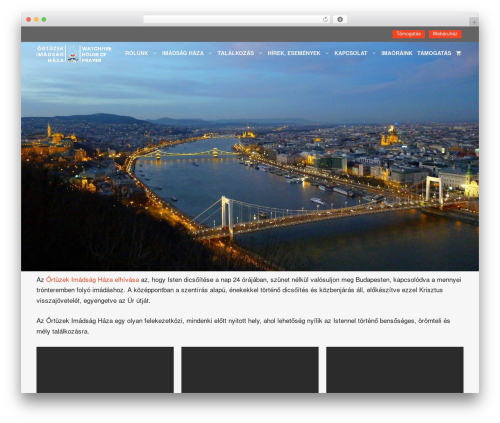Click the browser address bar
This screenshot has height=423, width=500.
(237, 19)
